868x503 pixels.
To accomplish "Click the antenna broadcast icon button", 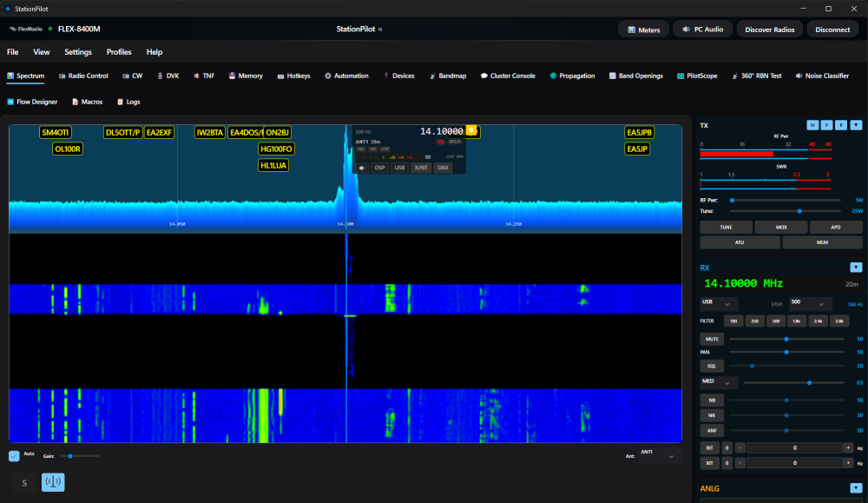I will point(53,482).
